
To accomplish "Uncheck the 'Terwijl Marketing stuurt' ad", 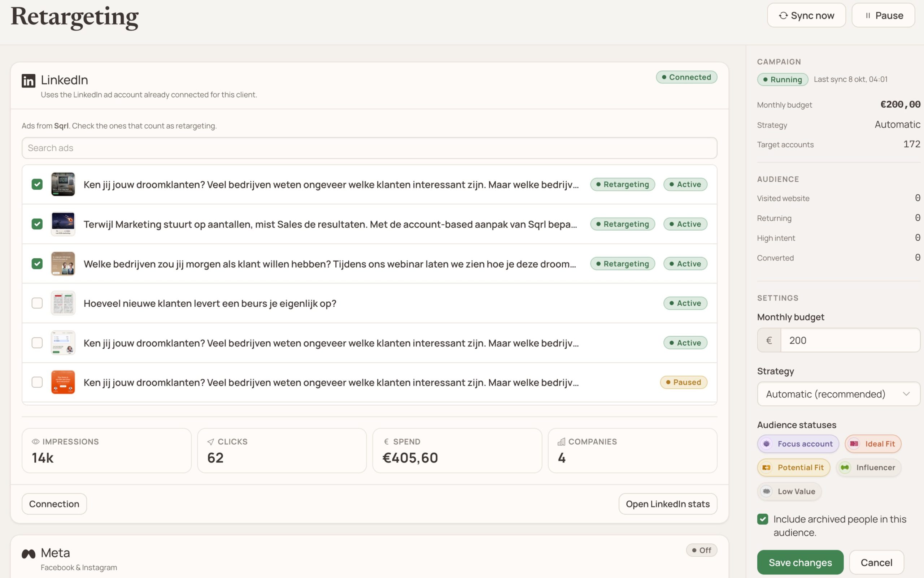I will [x=37, y=224].
